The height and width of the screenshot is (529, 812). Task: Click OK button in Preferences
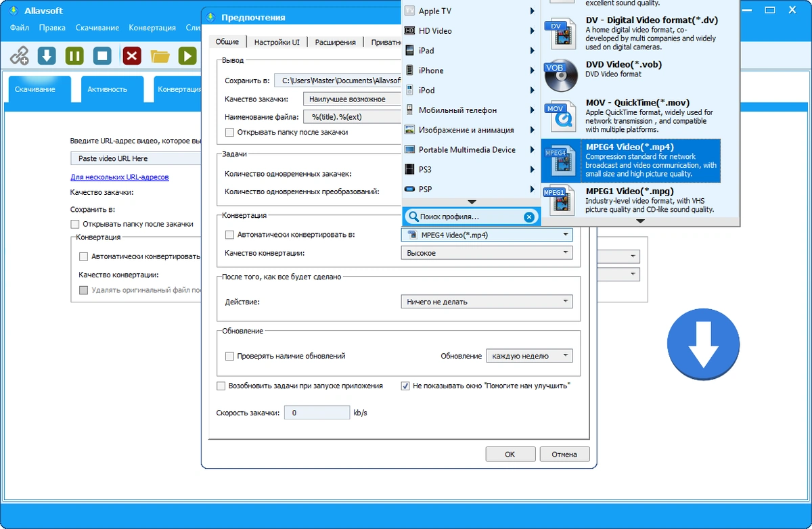click(x=510, y=455)
